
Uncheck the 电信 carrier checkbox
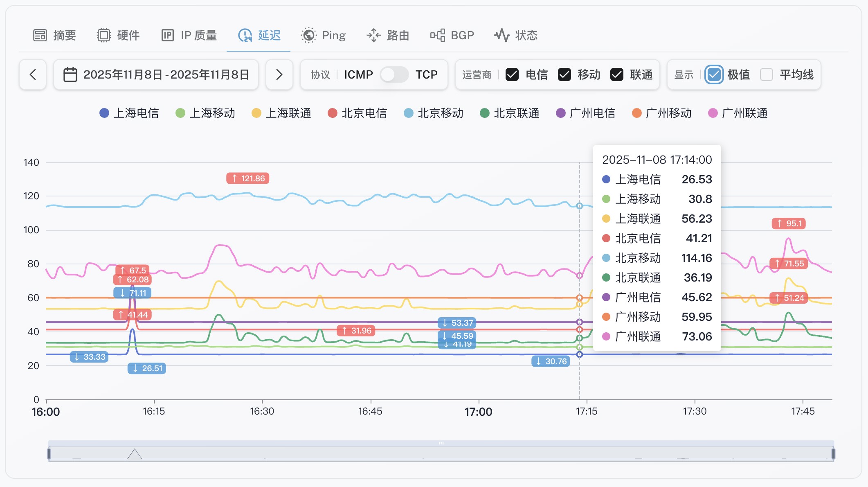tap(512, 75)
